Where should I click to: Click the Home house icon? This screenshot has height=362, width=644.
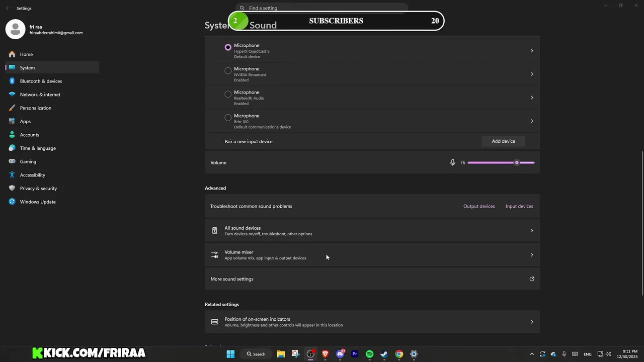[x=12, y=54]
